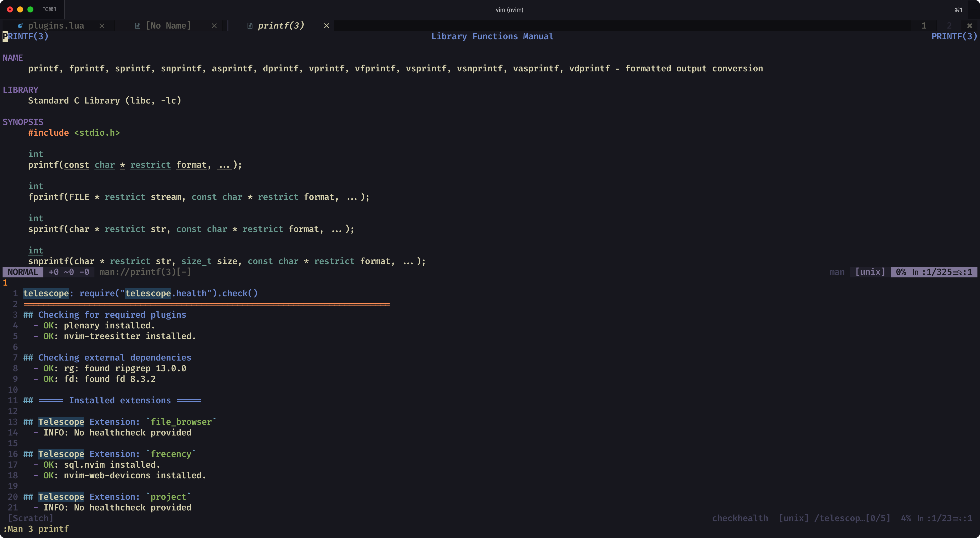Click the close icon at the bufferline's far right
The width and height of the screenshot is (980, 538).
coord(971,25)
